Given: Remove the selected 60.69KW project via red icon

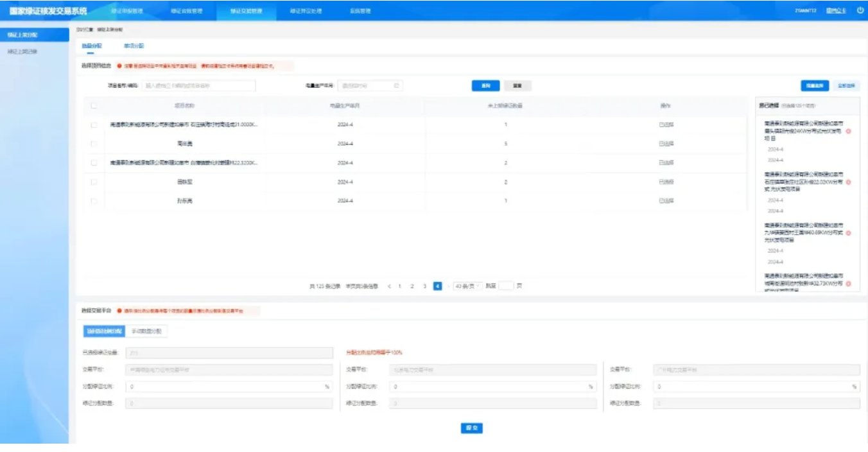Looking at the screenshot, I should click(x=849, y=233).
